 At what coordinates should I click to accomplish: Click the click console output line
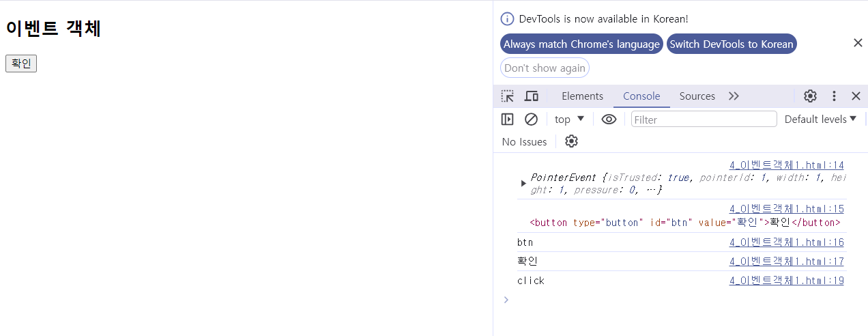(531, 281)
